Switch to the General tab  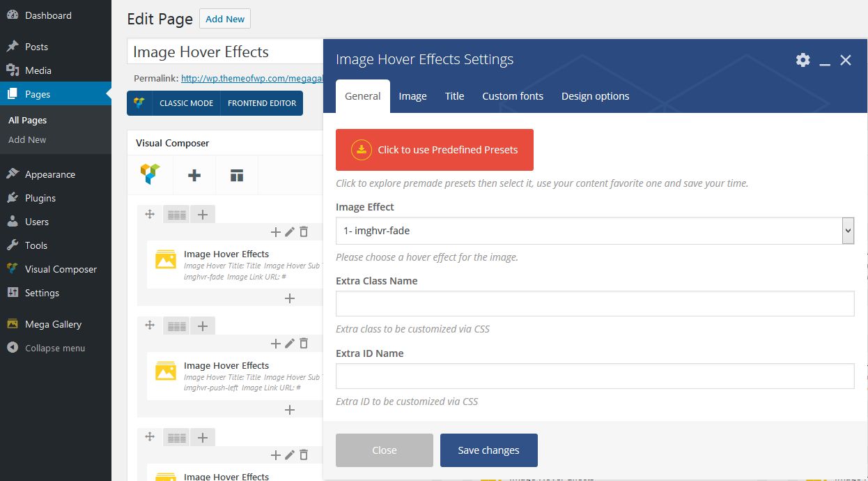tap(363, 96)
